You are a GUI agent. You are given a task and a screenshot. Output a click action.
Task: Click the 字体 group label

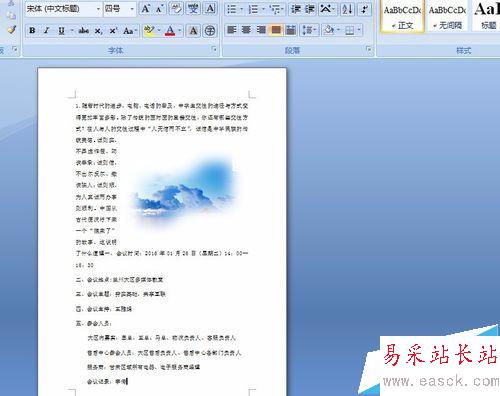click(x=115, y=50)
